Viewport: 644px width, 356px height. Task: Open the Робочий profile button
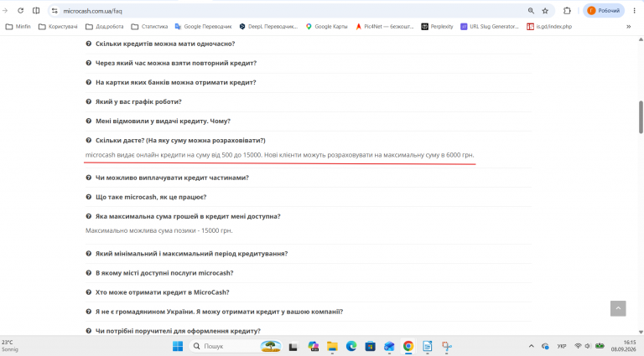pyautogui.click(x=604, y=11)
